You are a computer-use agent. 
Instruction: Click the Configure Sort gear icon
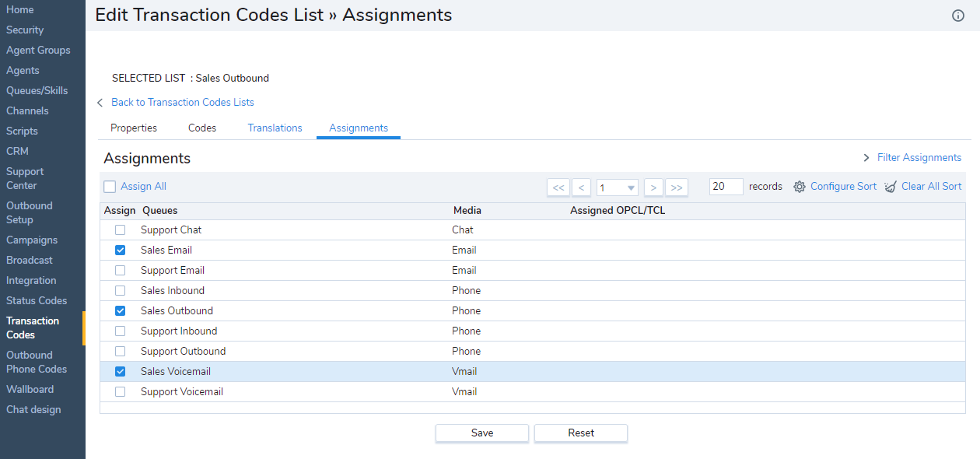[x=800, y=187]
